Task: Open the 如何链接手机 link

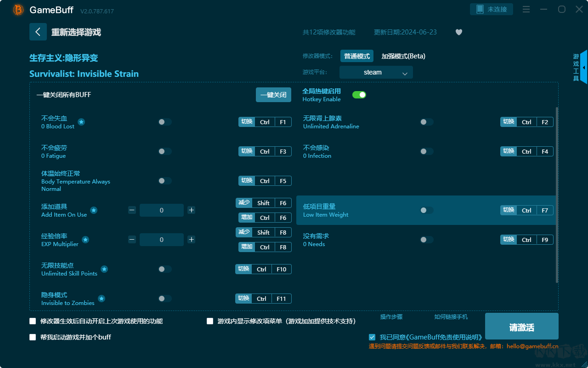Action: (451, 317)
